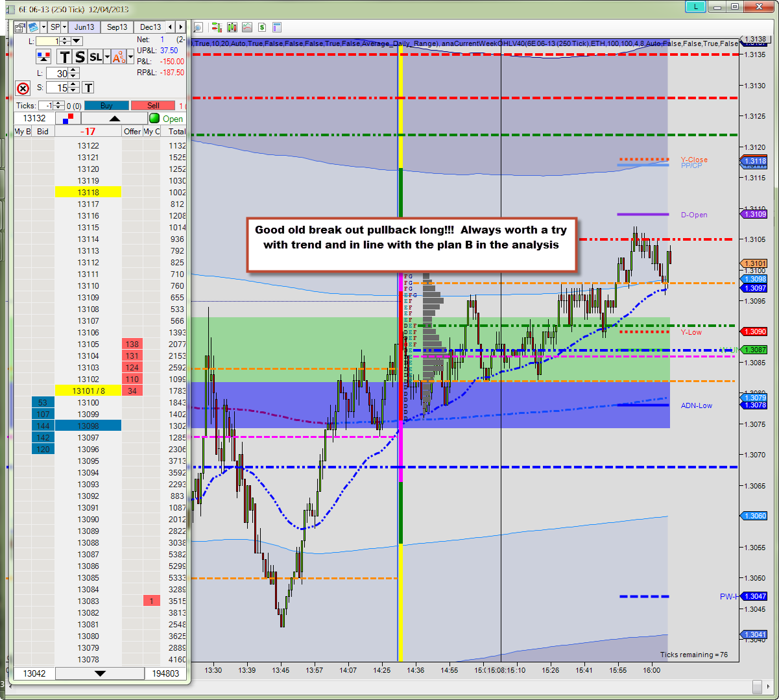
Task: Click the up triangle above price ladder
Action: [114, 119]
